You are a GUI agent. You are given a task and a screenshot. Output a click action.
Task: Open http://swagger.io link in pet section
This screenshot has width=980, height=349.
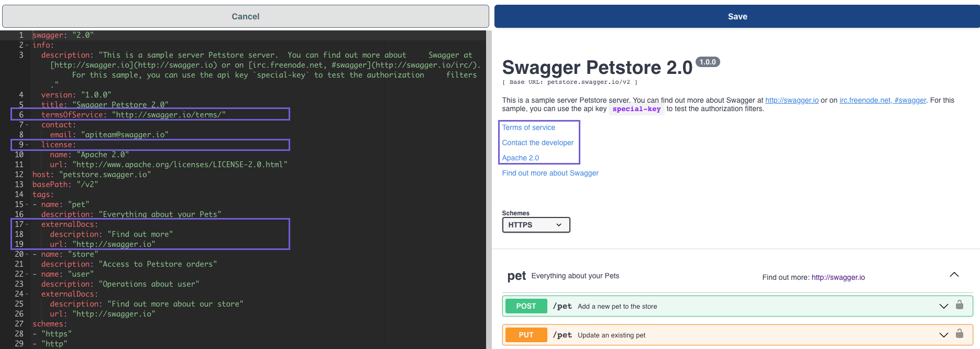tap(838, 277)
